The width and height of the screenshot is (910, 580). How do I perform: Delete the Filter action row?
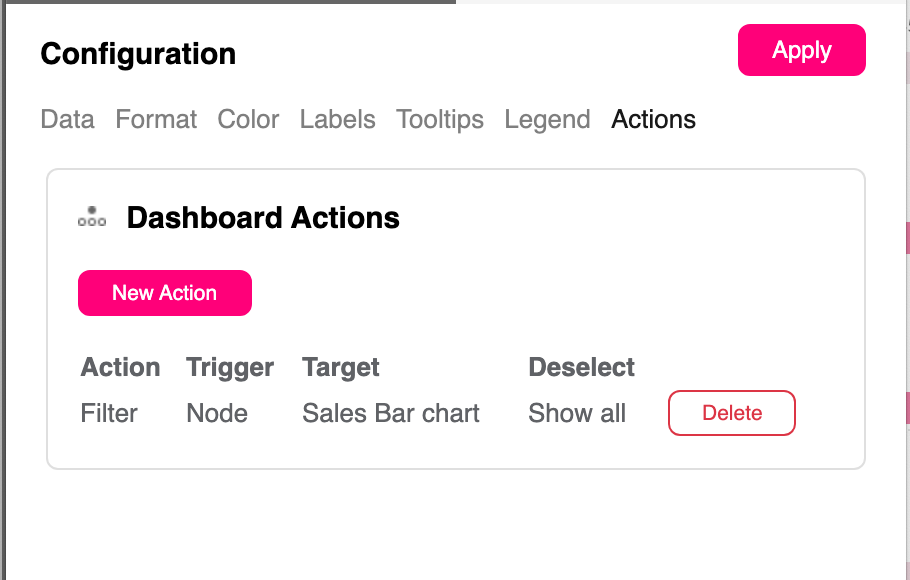(x=731, y=413)
